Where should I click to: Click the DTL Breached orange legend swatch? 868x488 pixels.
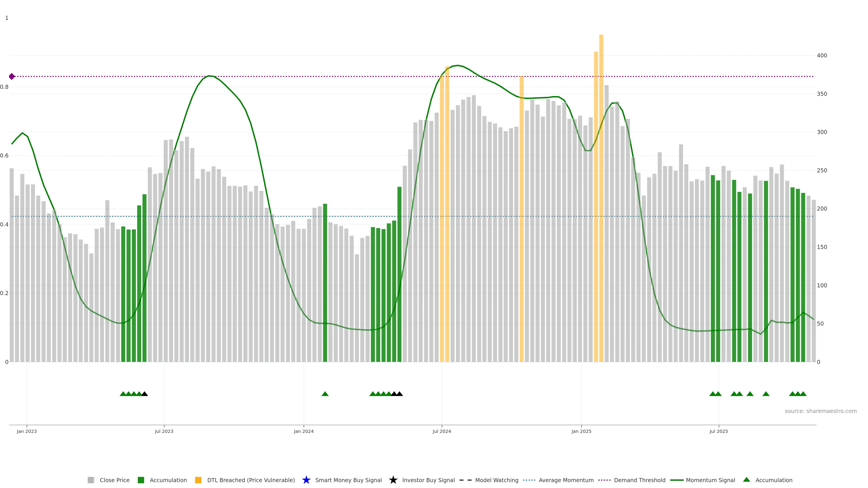tap(198, 480)
